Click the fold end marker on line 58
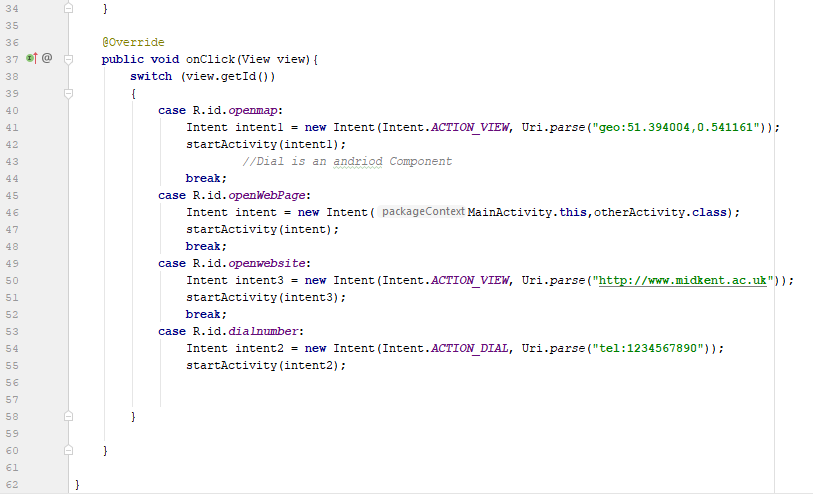Viewport: 813px width, 494px height. click(x=68, y=416)
